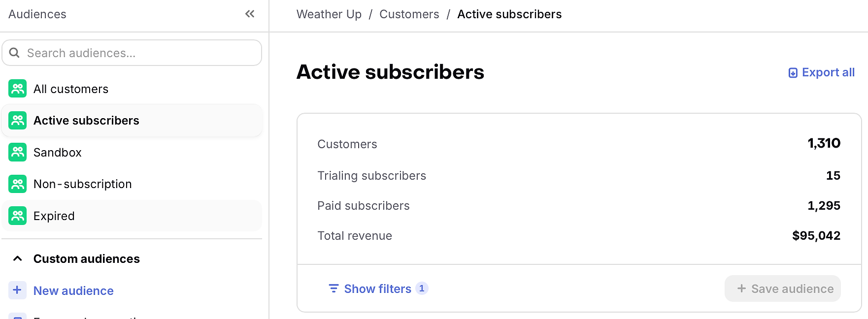
Task: Click the filter lines icon
Action: point(334,288)
